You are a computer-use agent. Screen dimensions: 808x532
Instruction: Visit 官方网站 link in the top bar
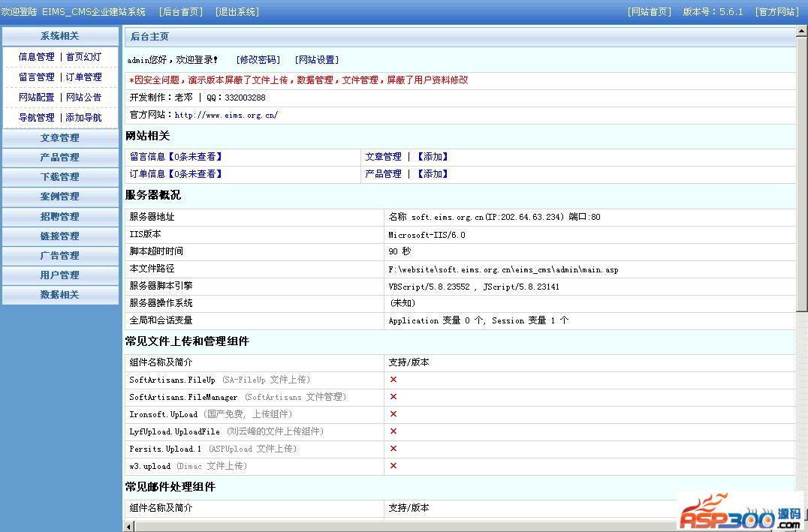(777, 12)
